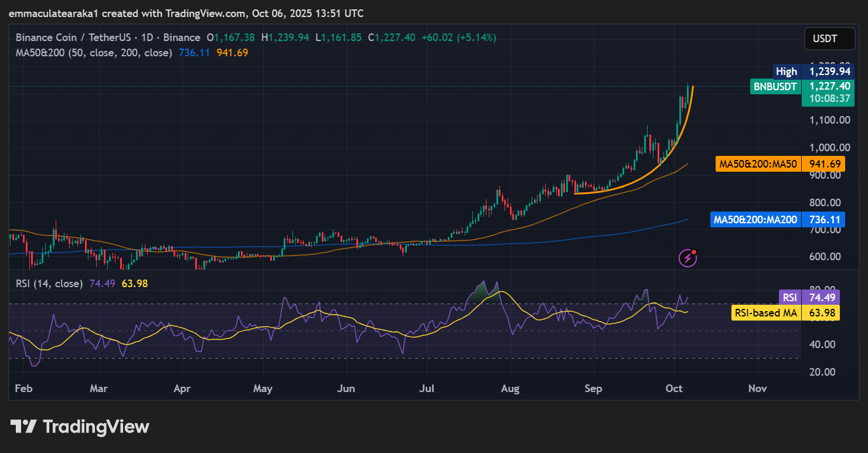Click the RSI (14, close) legend

pos(49,284)
